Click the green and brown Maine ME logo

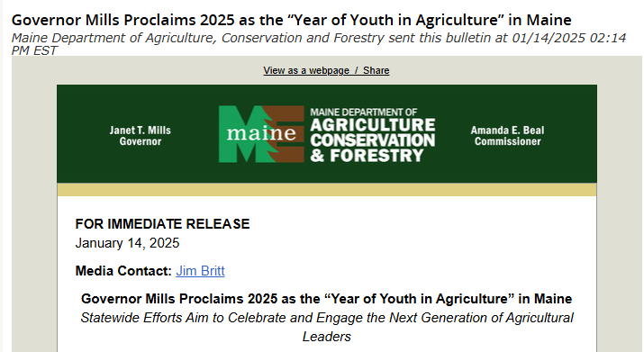coord(261,134)
